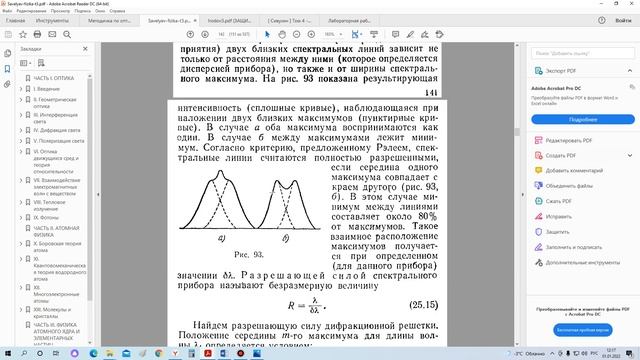
Task: Go to the next page with the down arrow
Action: [205, 35]
